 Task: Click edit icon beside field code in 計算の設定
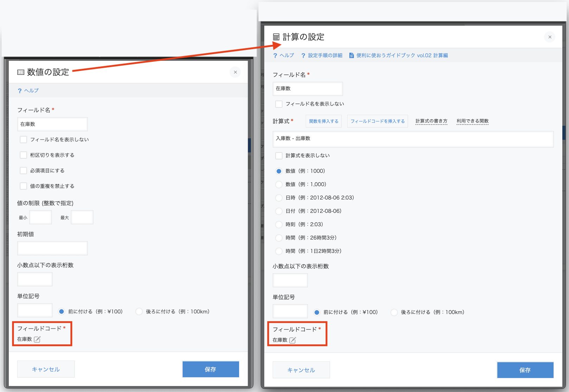pos(292,340)
